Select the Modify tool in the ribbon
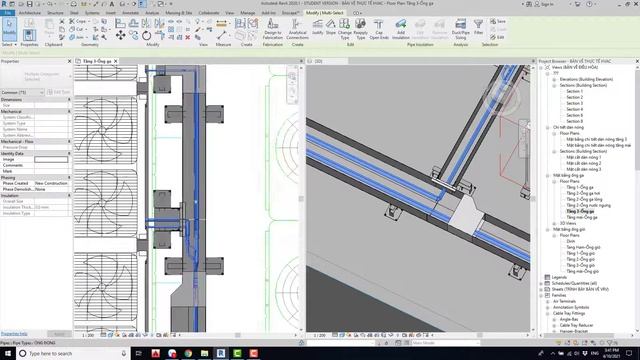Screen dimensions: 640x360 click(9, 29)
